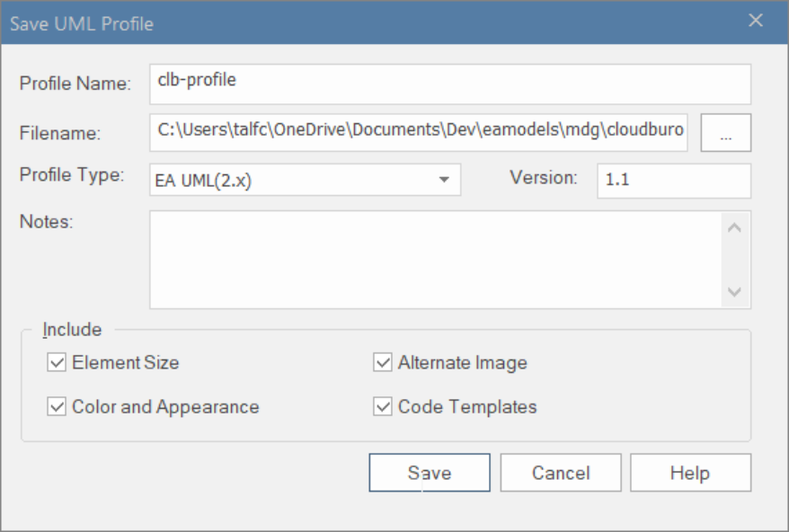Open Help for this dialog

(x=690, y=473)
